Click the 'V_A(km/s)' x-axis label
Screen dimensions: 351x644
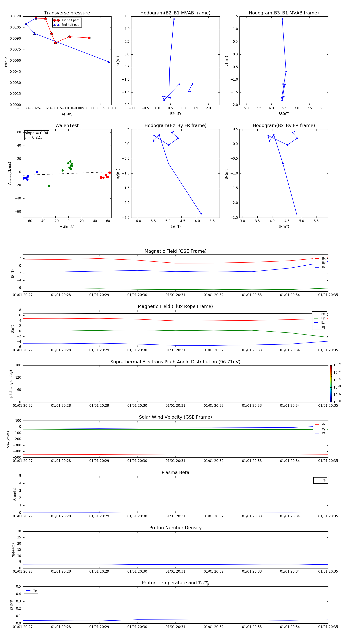point(67,227)
